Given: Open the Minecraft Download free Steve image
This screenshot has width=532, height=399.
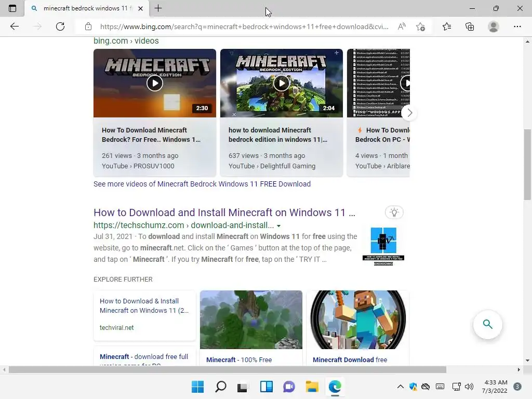Looking at the screenshot, I should point(357,320).
